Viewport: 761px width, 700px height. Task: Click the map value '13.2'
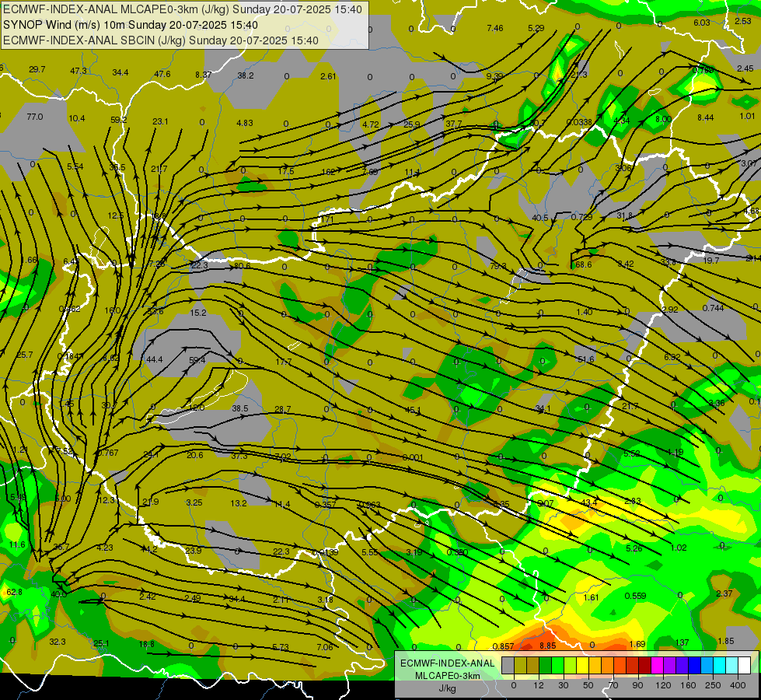point(239,503)
